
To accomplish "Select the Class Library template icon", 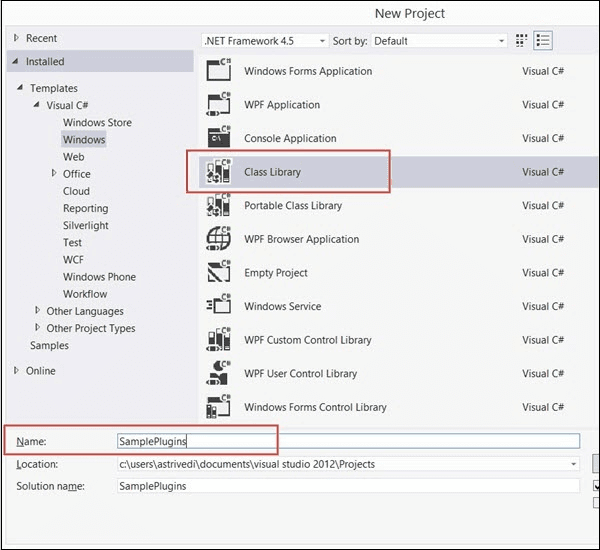I will click(x=218, y=172).
